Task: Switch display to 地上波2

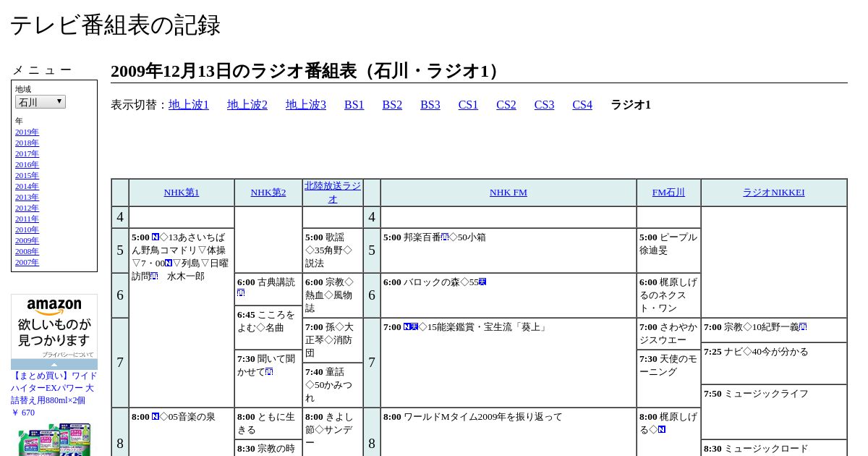Action: click(247, 105)
